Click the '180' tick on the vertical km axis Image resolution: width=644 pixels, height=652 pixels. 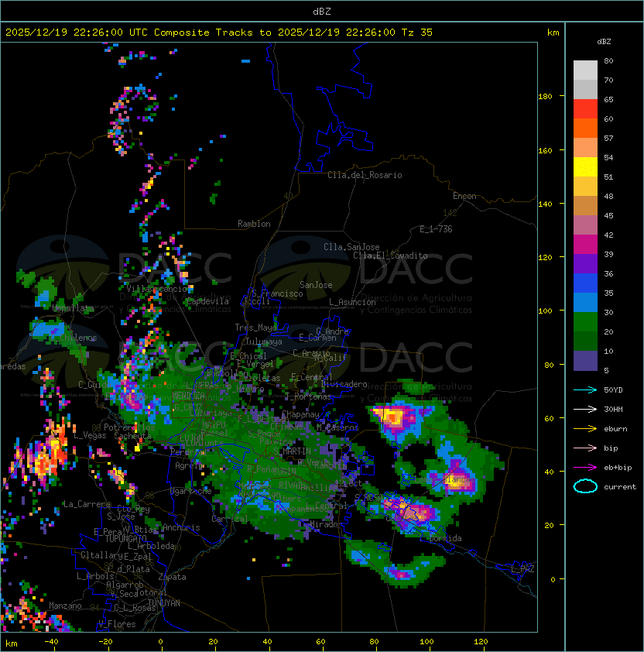click(x=545, y=97)
